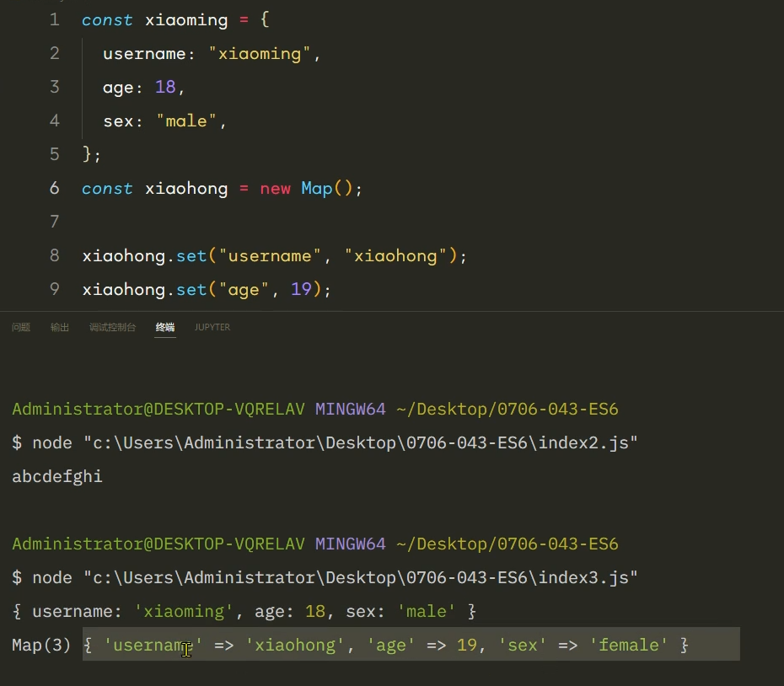
Task: Switch to the JUPYTER tab
Action: point(212,327)
